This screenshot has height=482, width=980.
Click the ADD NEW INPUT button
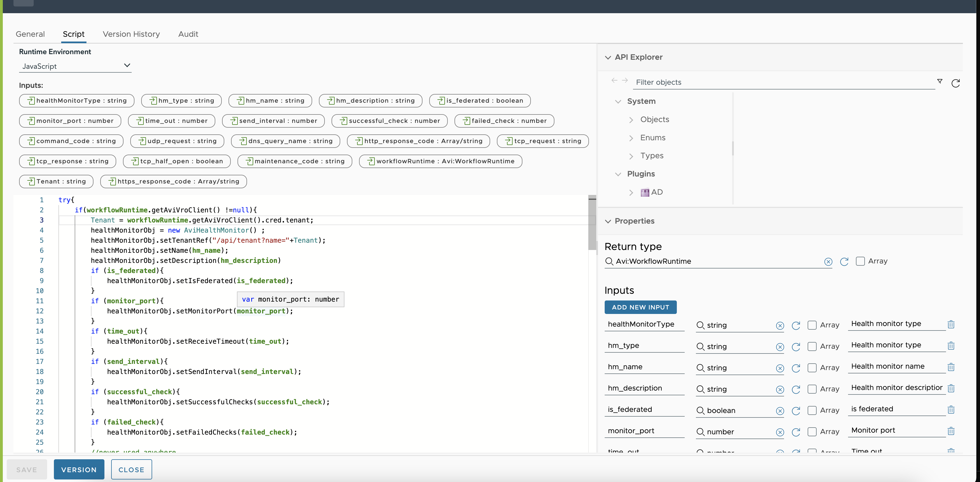(640, 307)
